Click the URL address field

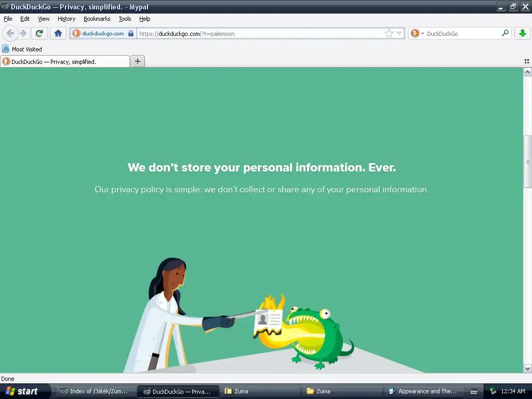260,33
